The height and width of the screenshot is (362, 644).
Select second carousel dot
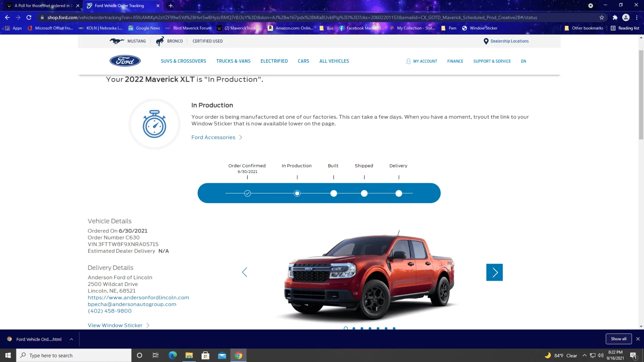[354, 328]
